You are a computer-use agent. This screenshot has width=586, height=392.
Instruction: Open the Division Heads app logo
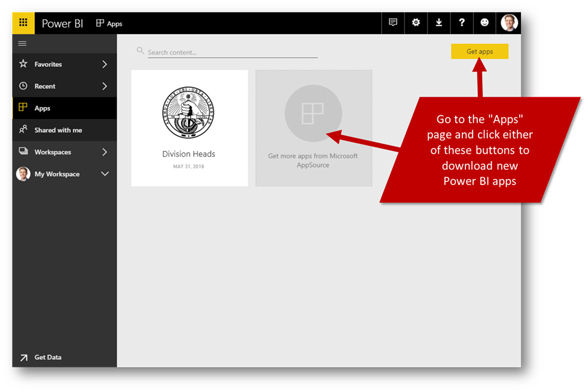[x=188, y=113]
